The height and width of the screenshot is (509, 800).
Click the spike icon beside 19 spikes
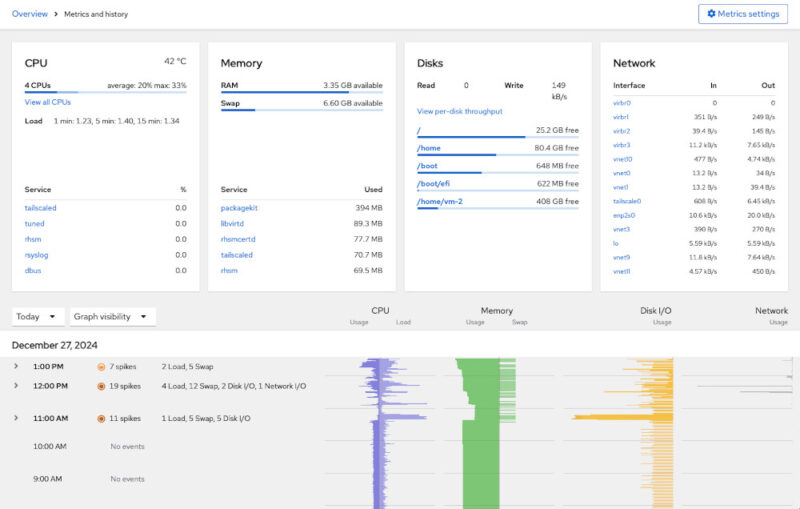(101, 385)
